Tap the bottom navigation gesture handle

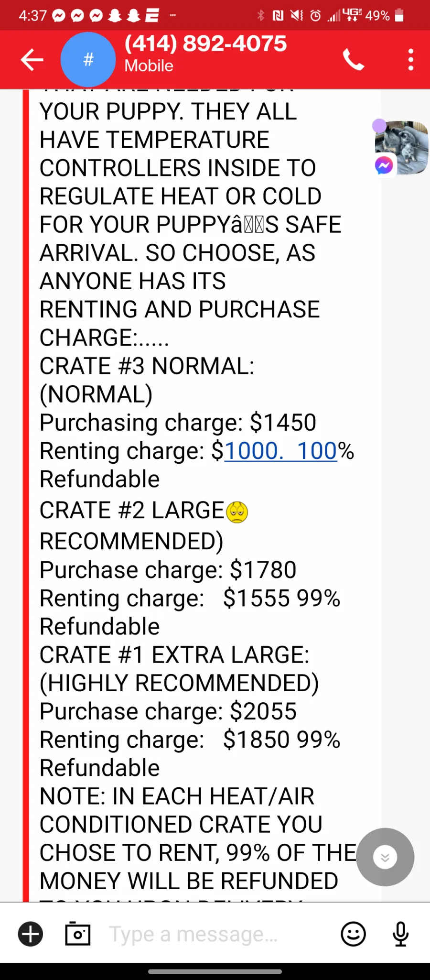[215, 971]
